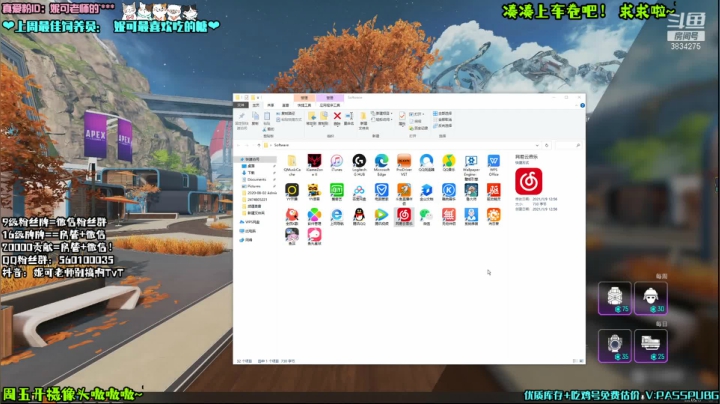Select the blue shield 电脑管家 shortcut
The width and height of the screenshot is (720, 404).
[382, 192]
